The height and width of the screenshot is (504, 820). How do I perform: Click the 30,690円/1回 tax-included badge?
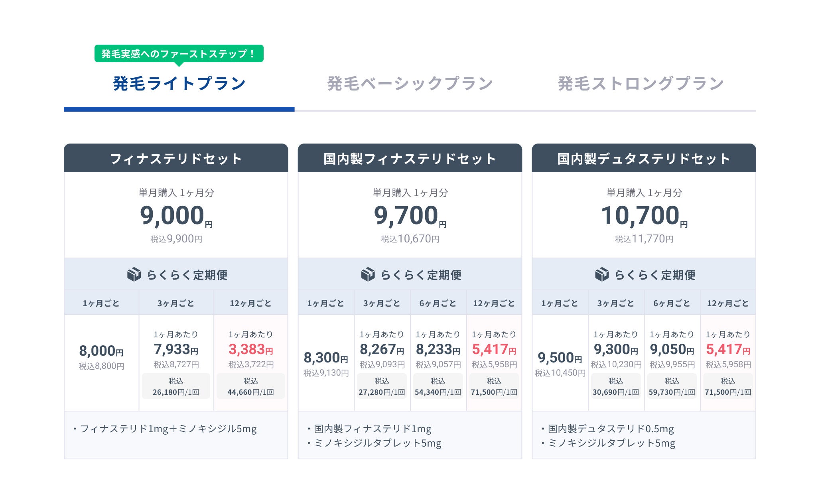[x=616, y=386]
